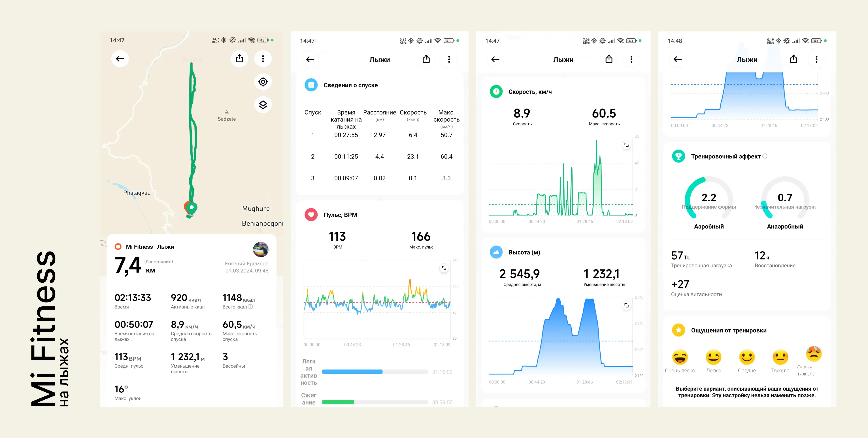868x438 pixels.
Task: Tap the star Ощущения от тренировки icon
Action: click(678, 330)
